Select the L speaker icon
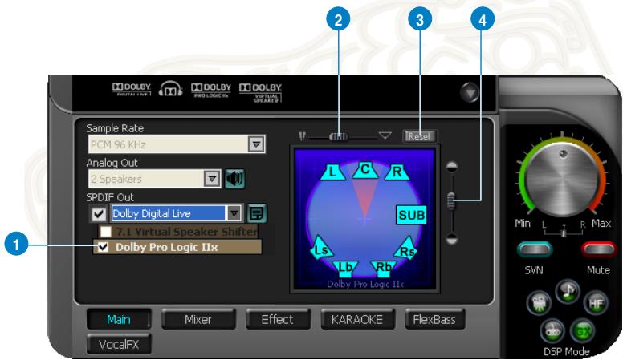623x364 pixels. (x=332, y=172)
